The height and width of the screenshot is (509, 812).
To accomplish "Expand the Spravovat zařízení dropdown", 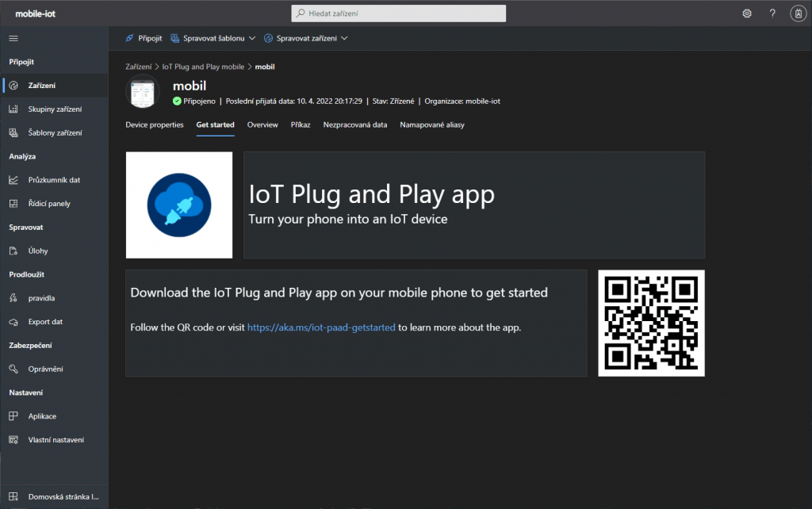I will 306,38.
